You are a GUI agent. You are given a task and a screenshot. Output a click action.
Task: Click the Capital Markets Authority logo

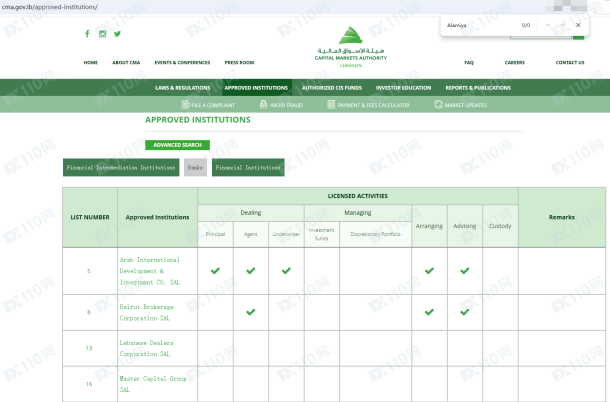[x=350, y=45]
